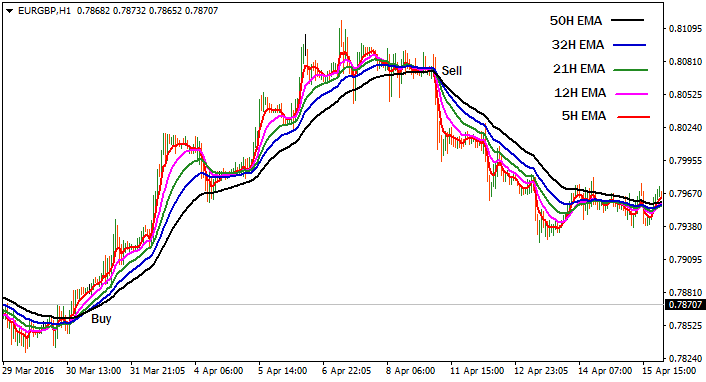Viewport: 706px width, 382px height.
Task: Select the EURGBP,H1 symbol title text
Action: [45, 10]
